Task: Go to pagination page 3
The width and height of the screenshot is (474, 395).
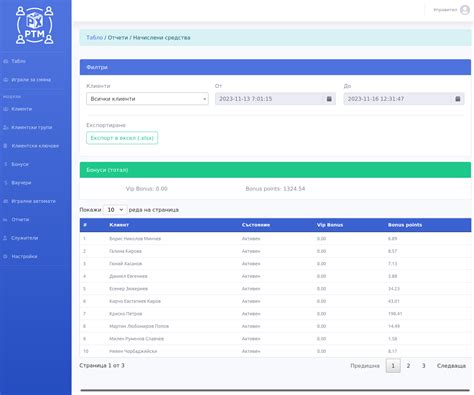Action: pos(423,366)
